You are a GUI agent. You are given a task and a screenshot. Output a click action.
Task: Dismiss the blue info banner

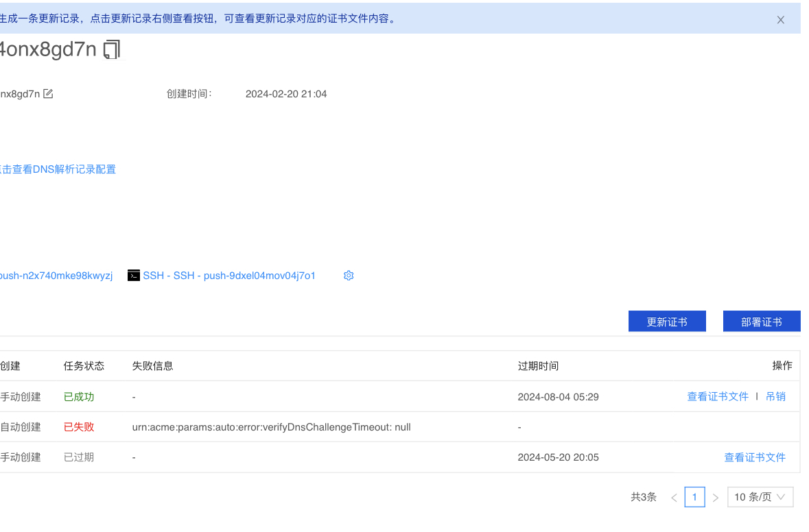[x=780, y=20]
